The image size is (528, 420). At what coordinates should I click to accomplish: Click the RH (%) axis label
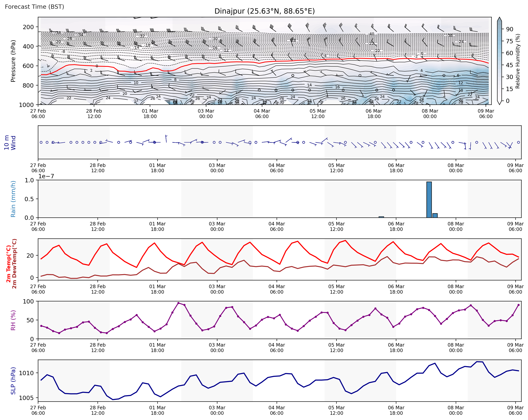coord(13,320)
